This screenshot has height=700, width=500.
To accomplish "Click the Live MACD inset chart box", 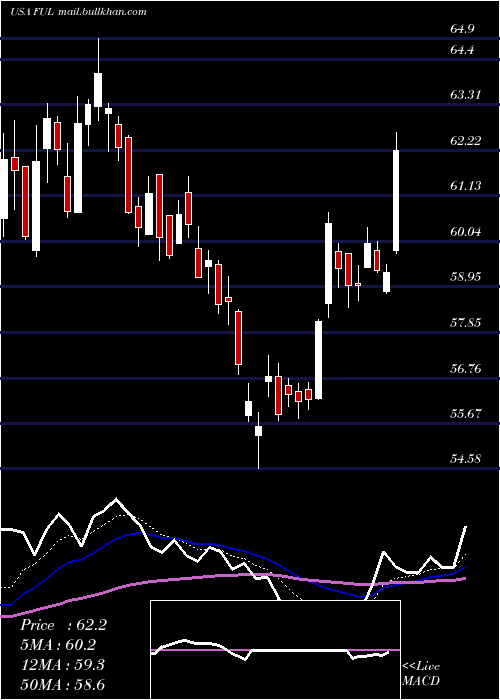I will 275,650.
